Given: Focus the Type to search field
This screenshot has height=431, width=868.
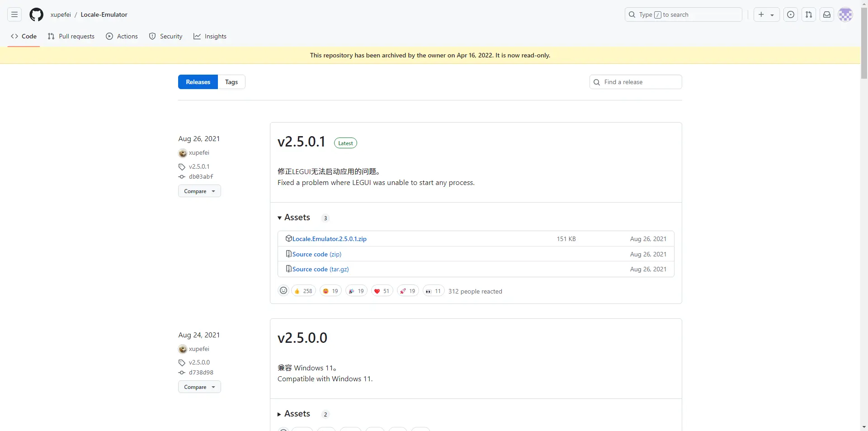Looking at the screenshot, I should coord(684,14).
